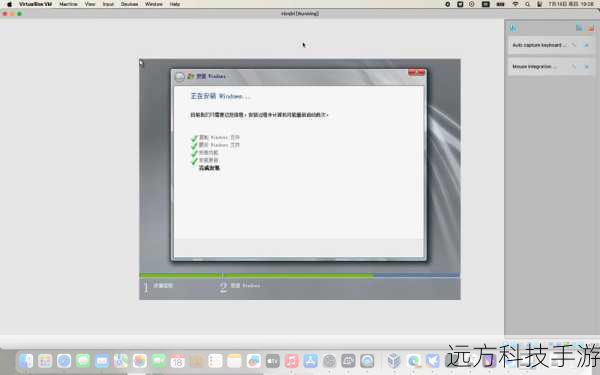Open FaceTime from the Dock
The width and height of the screenshot is (600, 375).
159,361
